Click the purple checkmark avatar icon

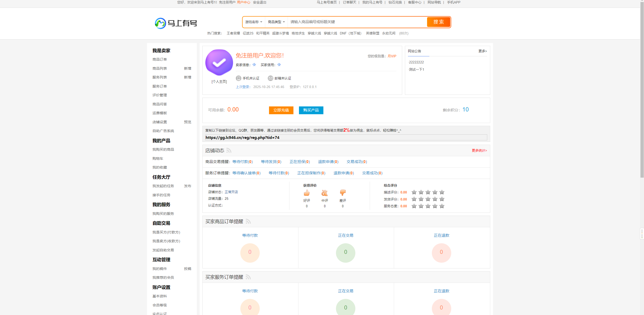219,63
